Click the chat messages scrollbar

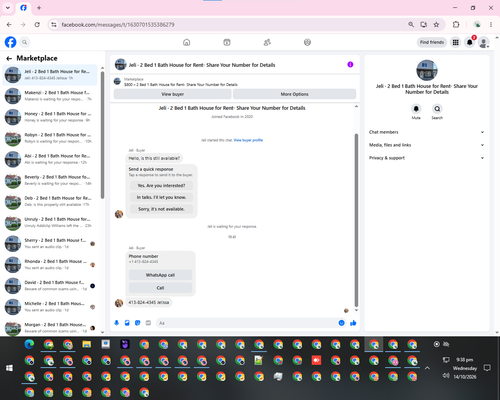point(356,220)
